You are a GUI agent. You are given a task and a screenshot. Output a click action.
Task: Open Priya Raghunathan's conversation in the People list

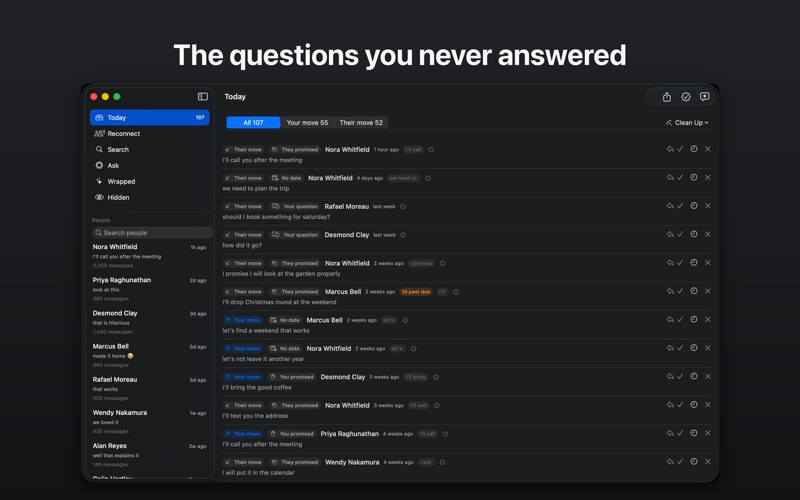coord(149,289)
